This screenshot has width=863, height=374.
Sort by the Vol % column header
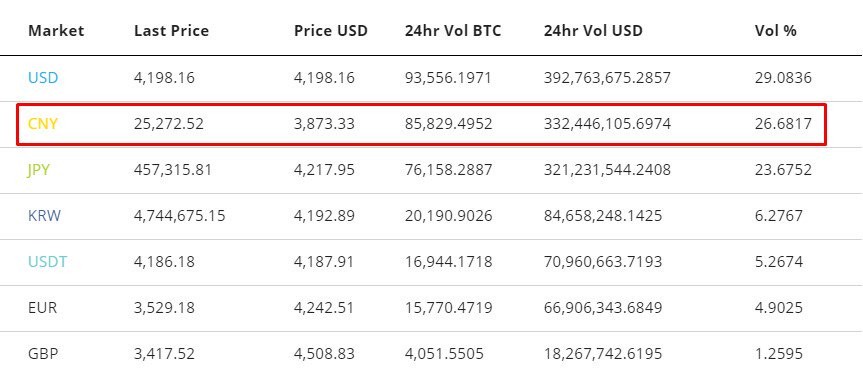[x=775, y=31]
